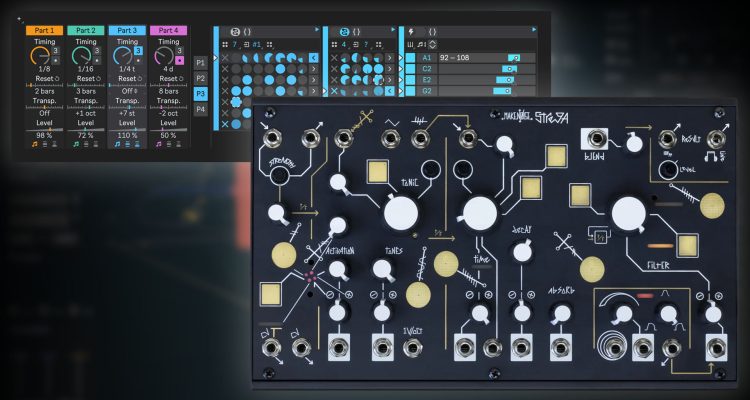Select the Part 2 tab

[86, 30]
